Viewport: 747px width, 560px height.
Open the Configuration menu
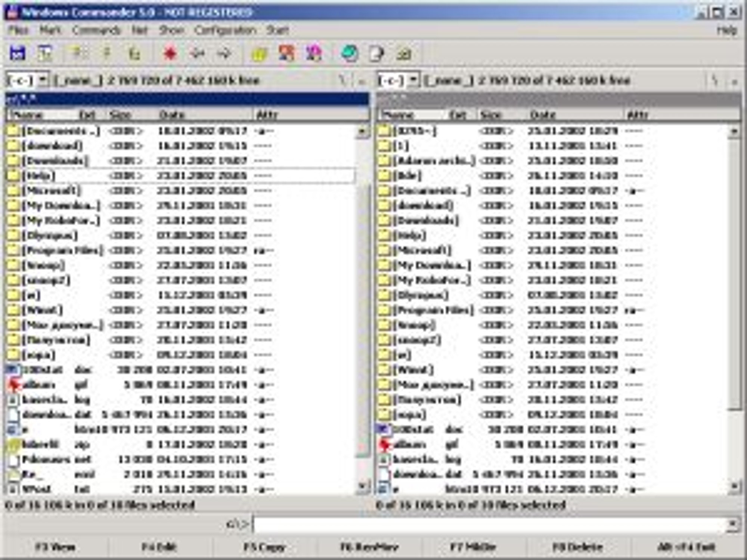coord(225,30)
